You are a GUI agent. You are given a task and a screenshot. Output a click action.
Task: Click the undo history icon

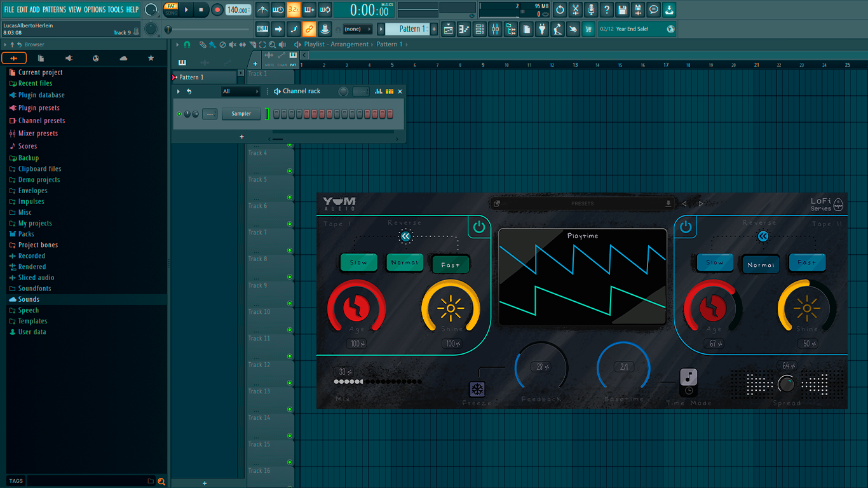[x=560, y=10]
